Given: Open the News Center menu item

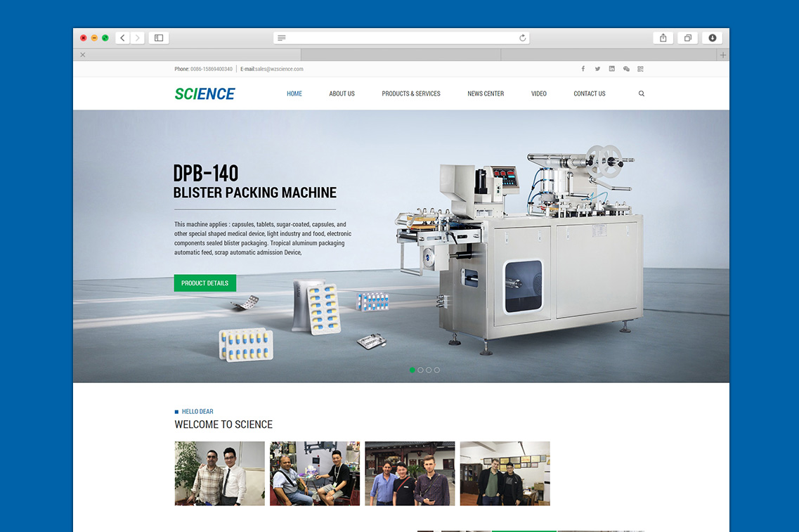Looking at the screenshot, I should 486,93.
